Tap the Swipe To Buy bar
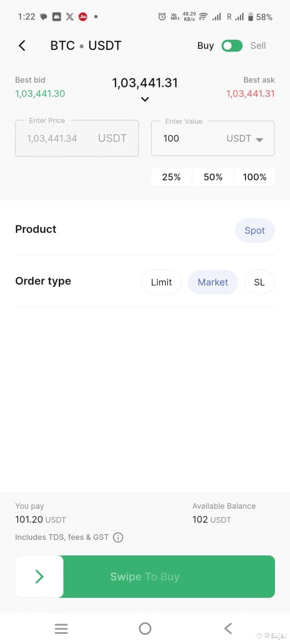This screenshot has height=644, width=290. click(x=145, y=576)
